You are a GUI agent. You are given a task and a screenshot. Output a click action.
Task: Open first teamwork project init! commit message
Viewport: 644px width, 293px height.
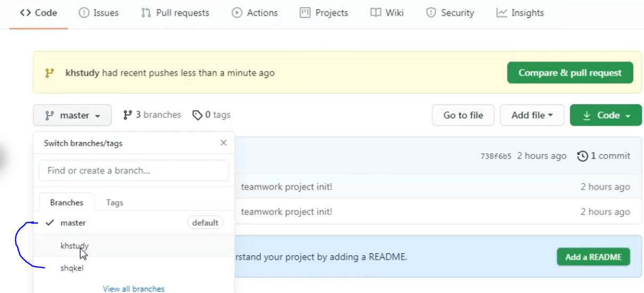coord(287,186)
